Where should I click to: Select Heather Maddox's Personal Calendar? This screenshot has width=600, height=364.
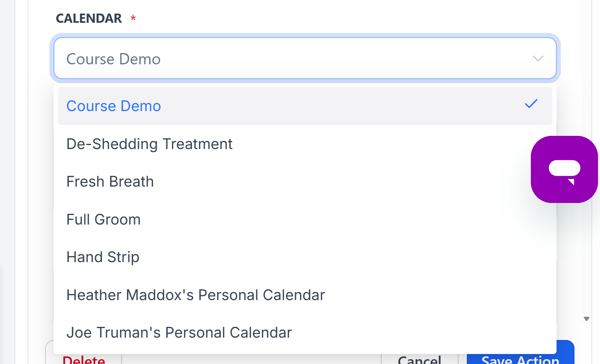click(195, 295)
